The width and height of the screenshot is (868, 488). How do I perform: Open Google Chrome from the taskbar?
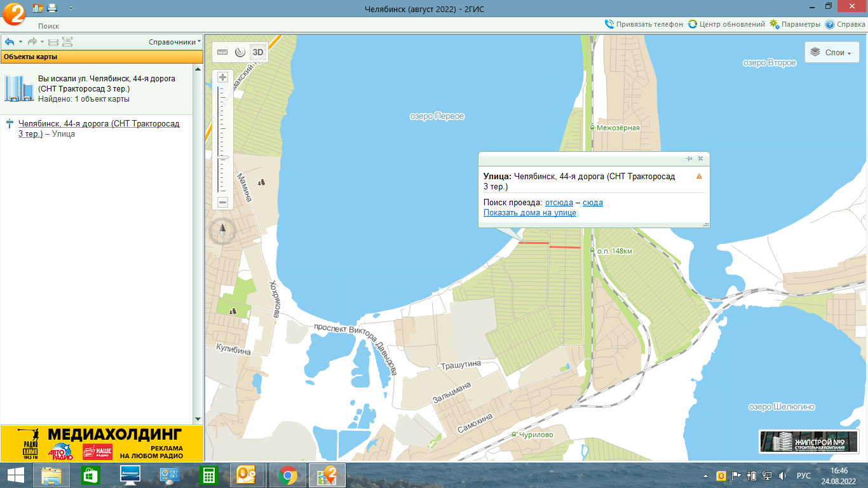287,475
